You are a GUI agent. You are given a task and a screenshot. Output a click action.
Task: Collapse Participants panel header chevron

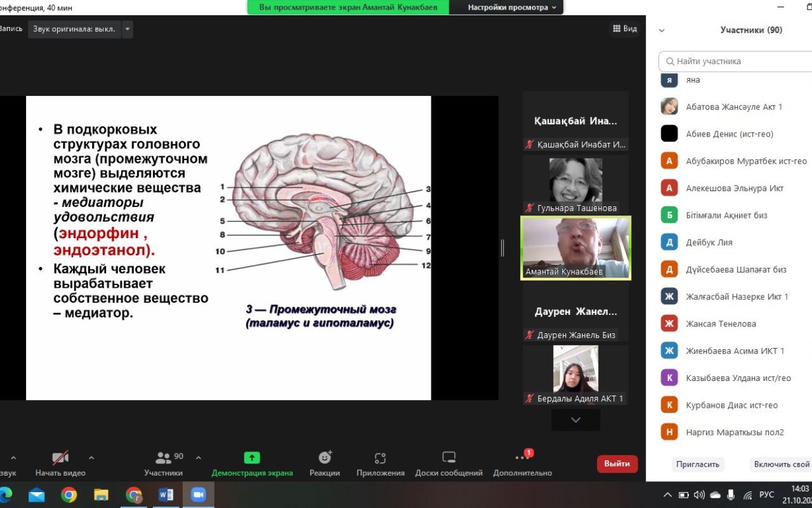pyautogui.click(x=662, y=30)
